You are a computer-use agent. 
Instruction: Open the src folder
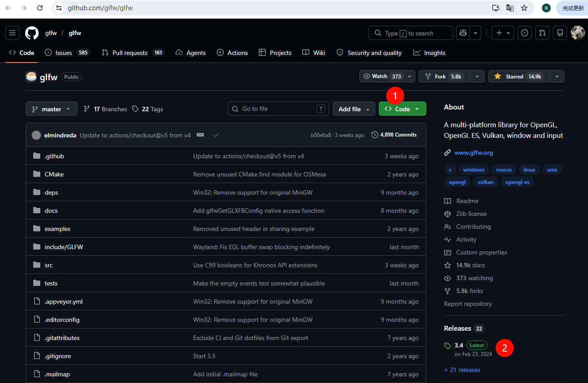click(x=49, y=265)
